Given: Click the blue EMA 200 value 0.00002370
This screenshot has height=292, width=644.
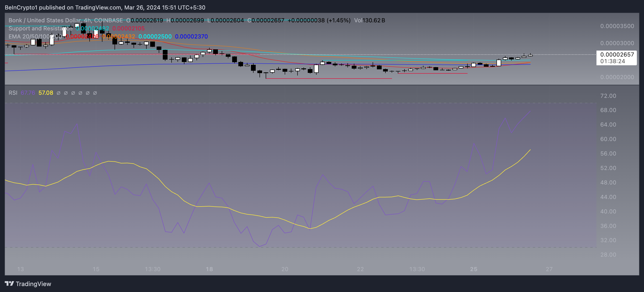Looking at the screenshot, I should point(191,37).
